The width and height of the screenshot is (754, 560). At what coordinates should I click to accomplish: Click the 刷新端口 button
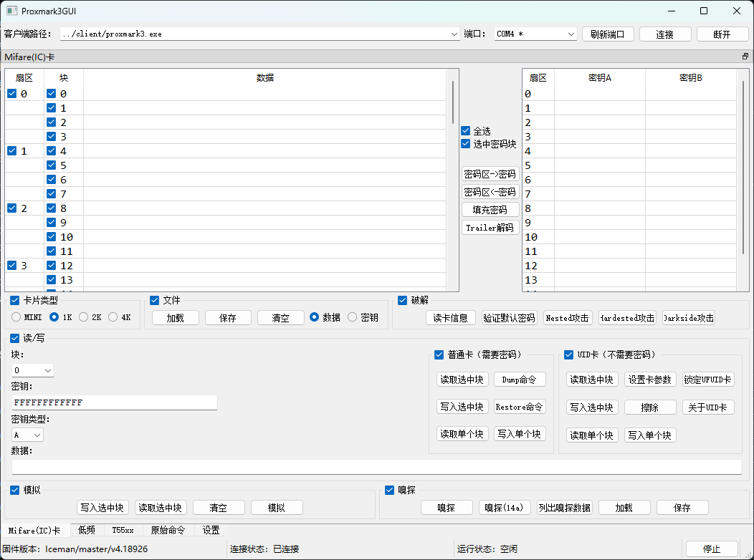[x=607, y=34]
